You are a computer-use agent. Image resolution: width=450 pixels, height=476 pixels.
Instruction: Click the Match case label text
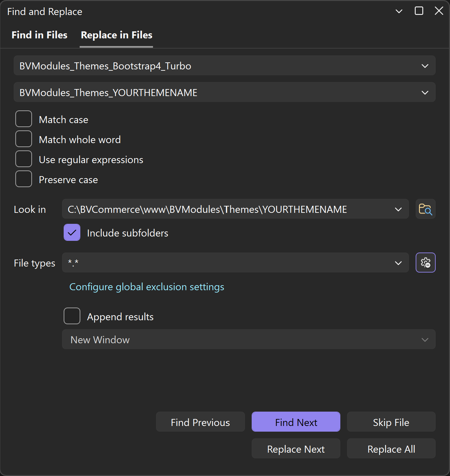click(x=63, y=120)
